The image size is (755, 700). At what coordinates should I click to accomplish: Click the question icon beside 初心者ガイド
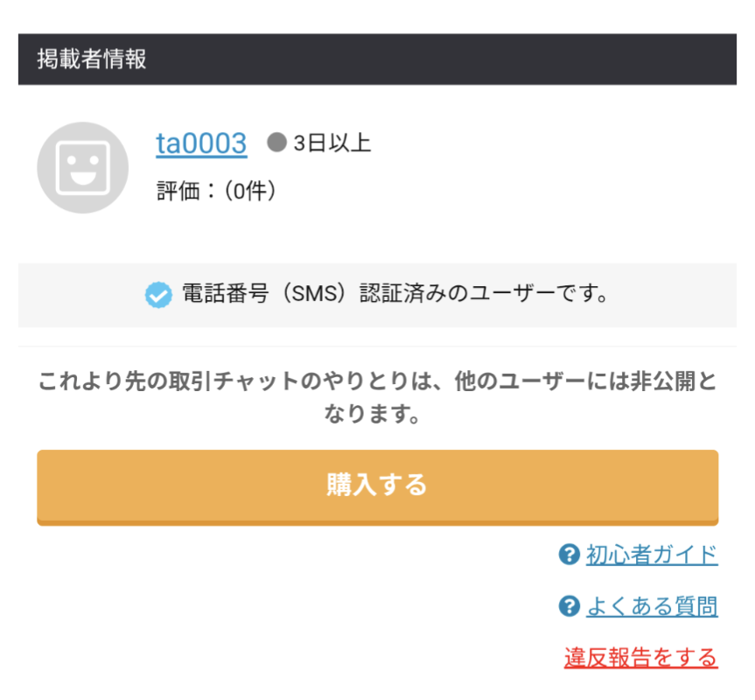pyautogui.click(x=570, y=554)
